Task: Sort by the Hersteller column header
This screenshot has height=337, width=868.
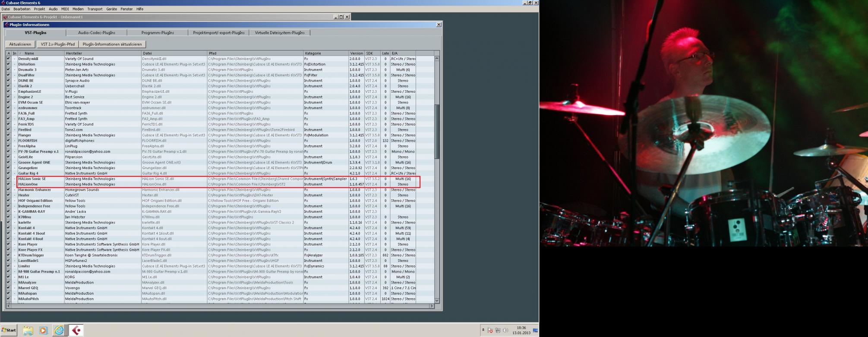Action: pos(103,54)
